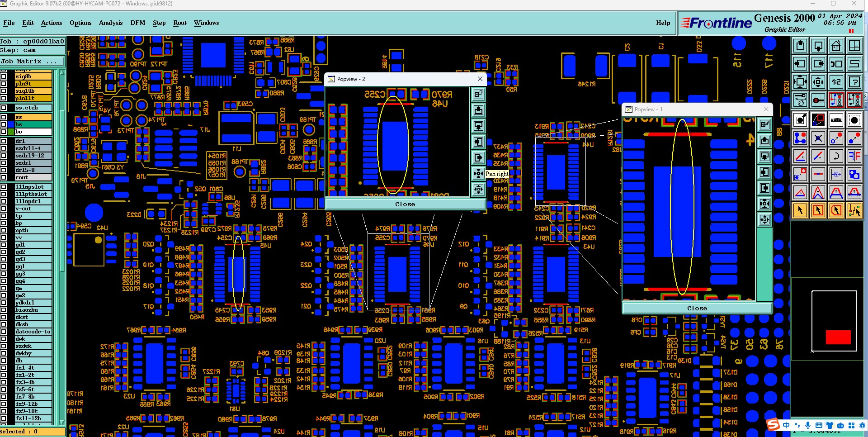Click the pan right icon in the main toolbar

tap(818, 64)
